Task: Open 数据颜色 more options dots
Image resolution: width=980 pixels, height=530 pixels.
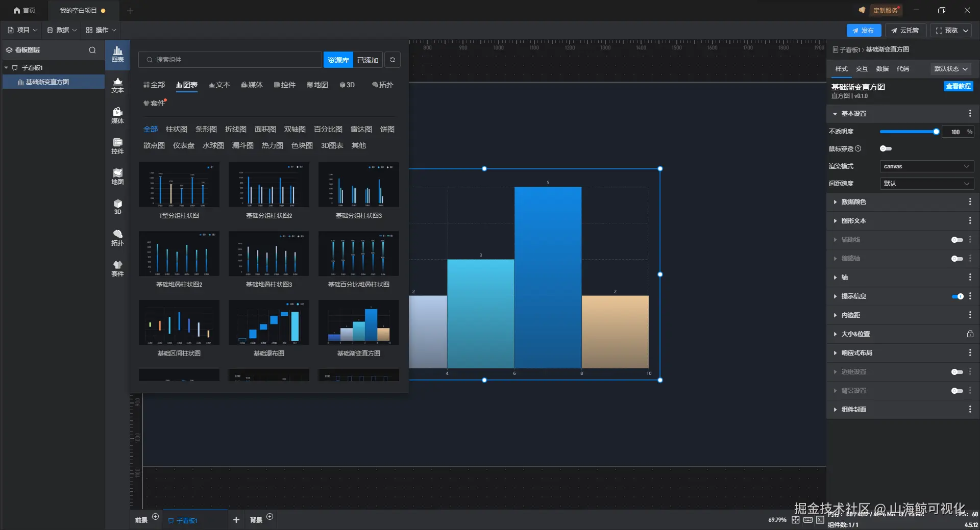Action: [970, 202]
